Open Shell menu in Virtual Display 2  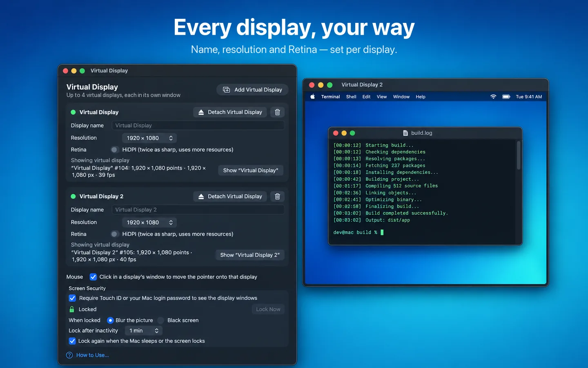pyautogui.click(x=351, y=97)
